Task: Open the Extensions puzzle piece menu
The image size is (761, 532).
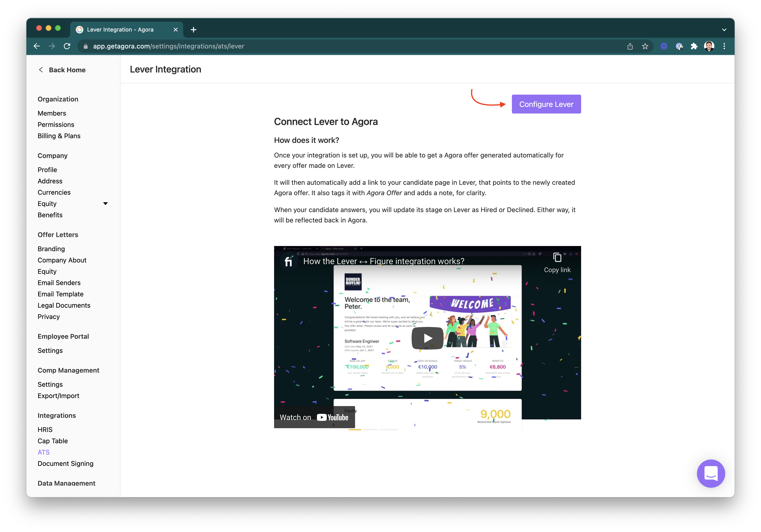Action: pyautogui.click(x=694, y=46)
